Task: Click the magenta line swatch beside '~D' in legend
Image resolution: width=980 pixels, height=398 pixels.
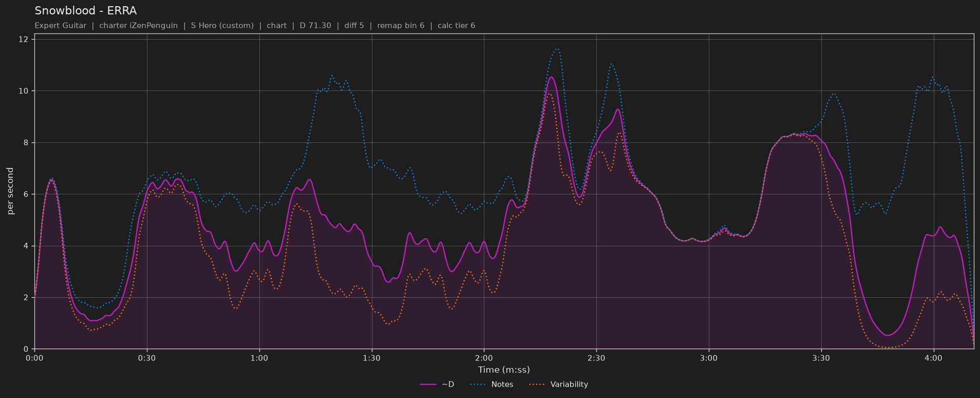Action: click(428, 385)
